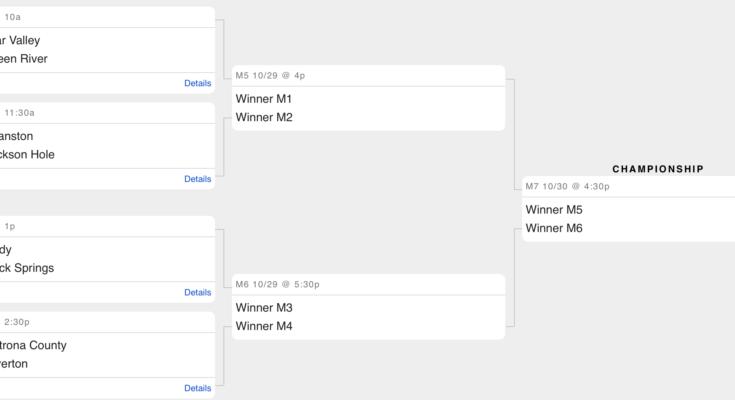This screenshot has width=735, height=400.
Task: Click the Natrona County team entry
Action: (x=33, y=345)
